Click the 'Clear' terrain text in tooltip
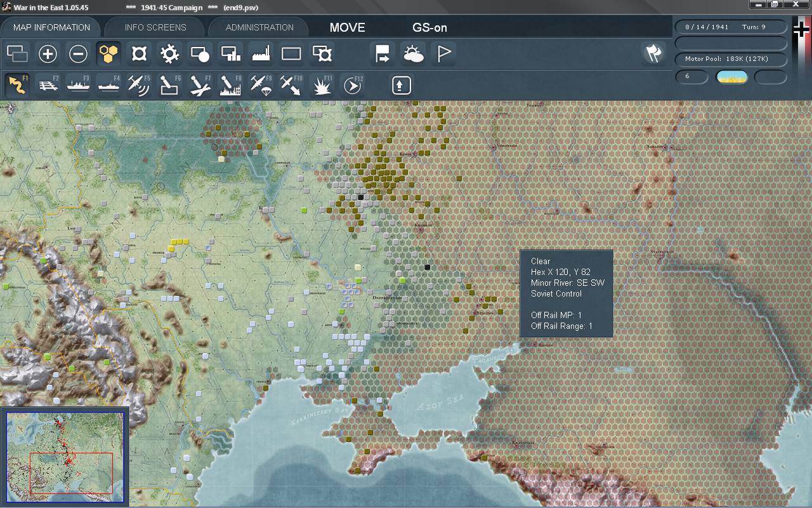The width and height of the screenshot is (812, 508). [540, 261]
